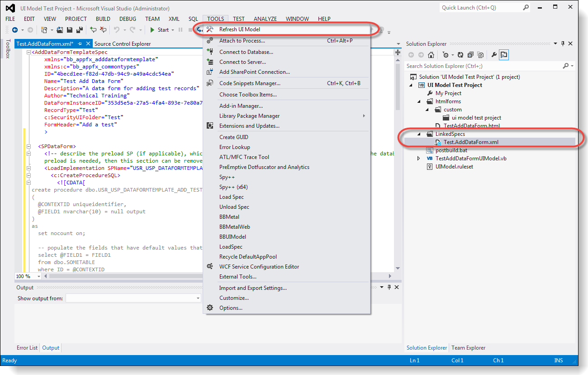
Task: Collapse the htmlforms folder node
Action: 419,101
